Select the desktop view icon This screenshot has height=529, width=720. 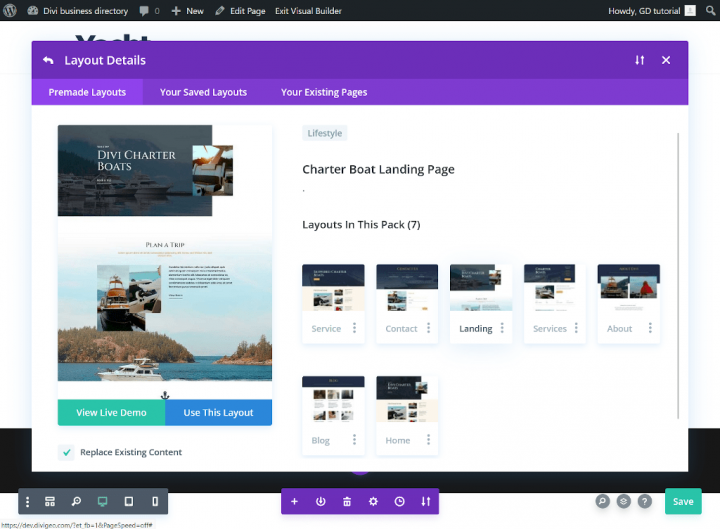pos(102,501)
